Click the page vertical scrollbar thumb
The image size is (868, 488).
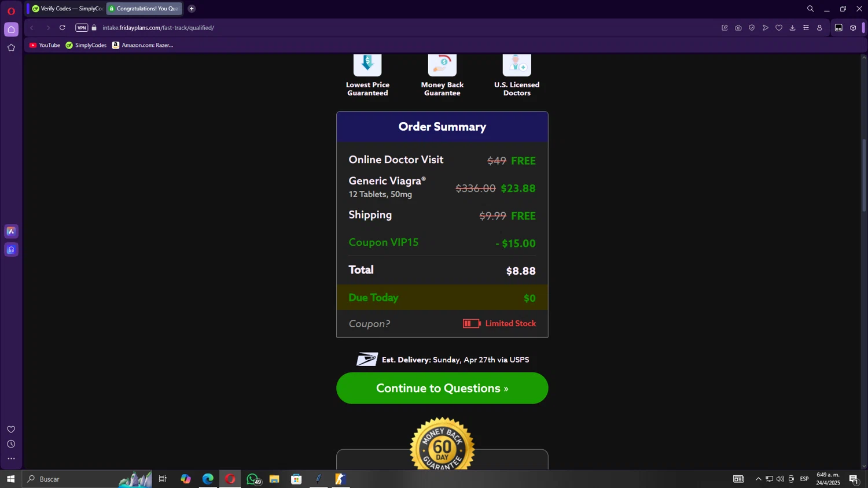click(x=864, y=175)
